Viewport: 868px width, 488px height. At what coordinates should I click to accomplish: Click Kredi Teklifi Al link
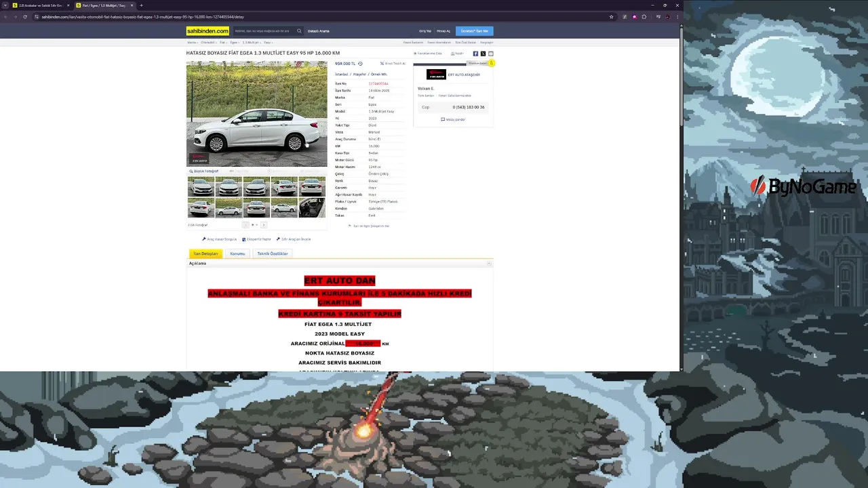393,64
